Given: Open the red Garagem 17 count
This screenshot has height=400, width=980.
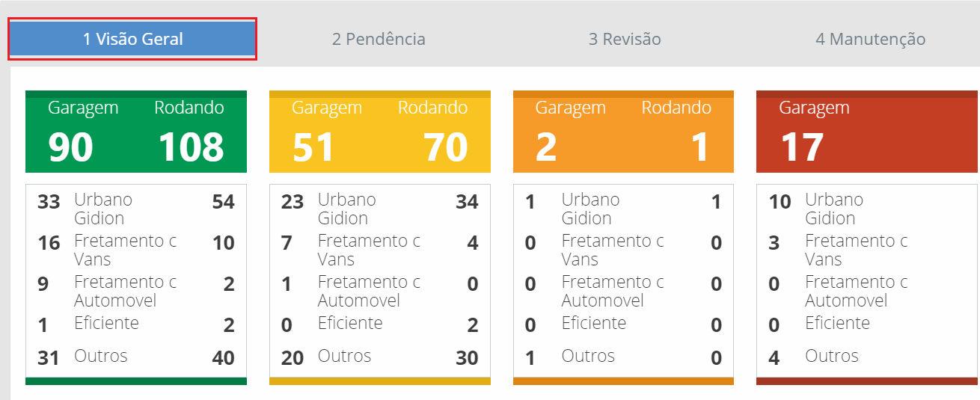Looking at the screenshot, I should pyautogui.click(x=802, y=147).
